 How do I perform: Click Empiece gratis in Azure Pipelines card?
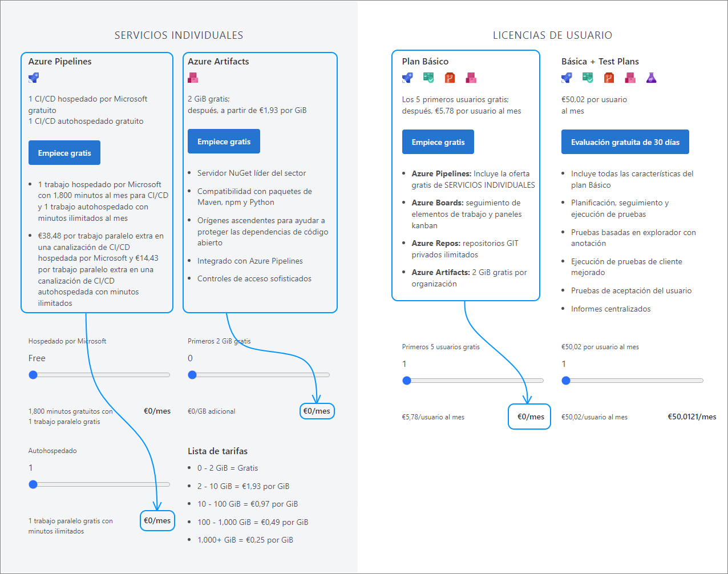pos(64,153)
